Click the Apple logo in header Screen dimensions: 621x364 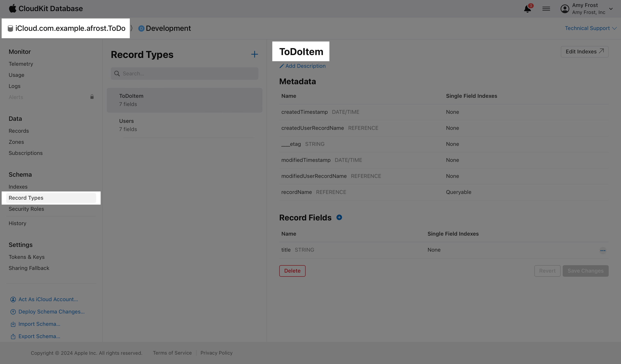[12, 8]
